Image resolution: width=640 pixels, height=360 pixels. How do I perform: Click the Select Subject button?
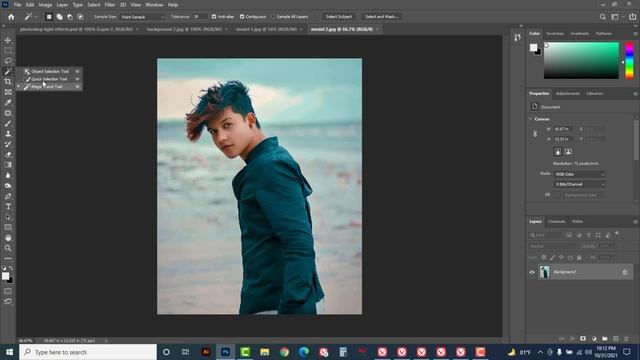click(x=339, y=17)
